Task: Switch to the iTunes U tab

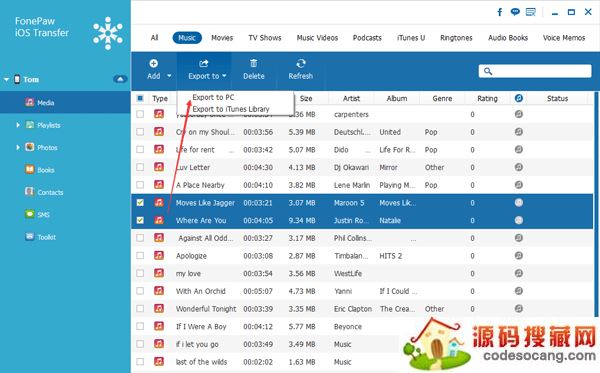Action: (411, 37)
